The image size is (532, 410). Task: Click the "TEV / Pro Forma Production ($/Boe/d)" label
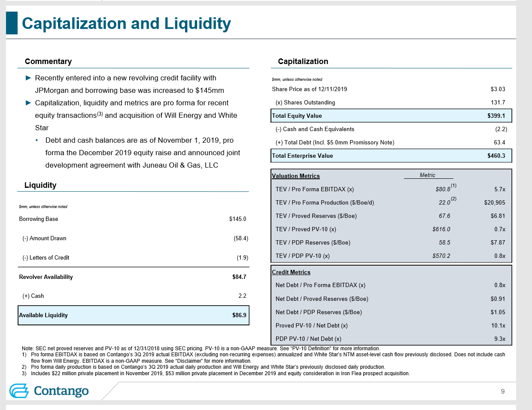(325, 202)
